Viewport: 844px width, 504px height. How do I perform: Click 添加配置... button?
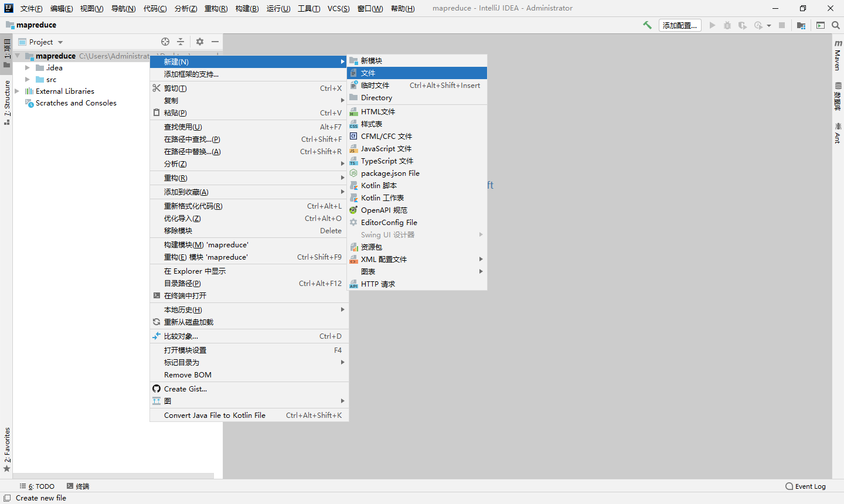pyautogui.click(x=680, y=25)
